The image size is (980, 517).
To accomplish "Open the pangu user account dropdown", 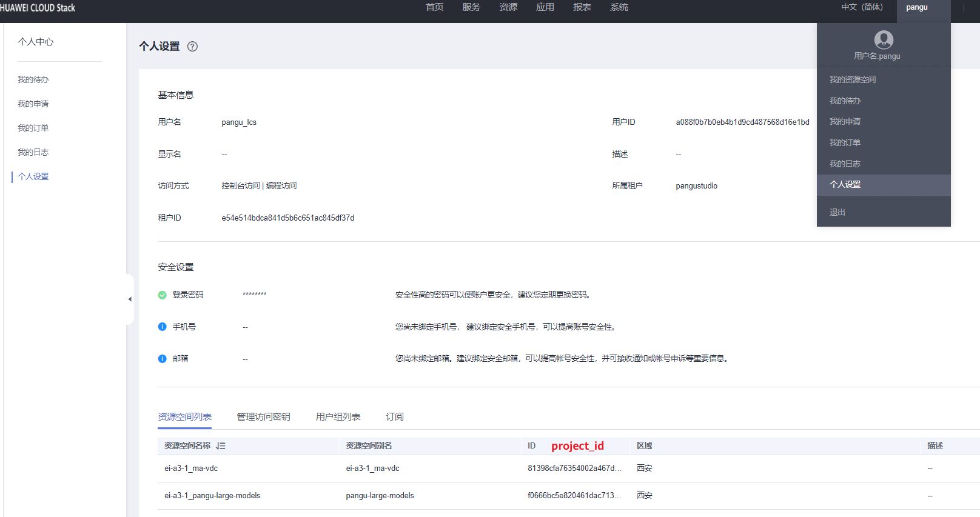I will point(916,7).
